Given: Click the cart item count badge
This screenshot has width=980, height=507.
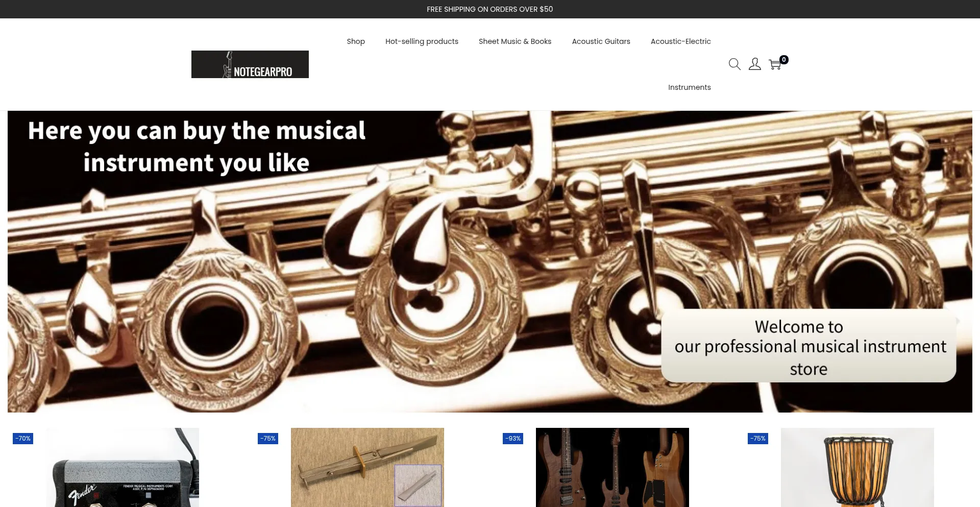Looking at the screenshot, I should [x=784, y=60].
